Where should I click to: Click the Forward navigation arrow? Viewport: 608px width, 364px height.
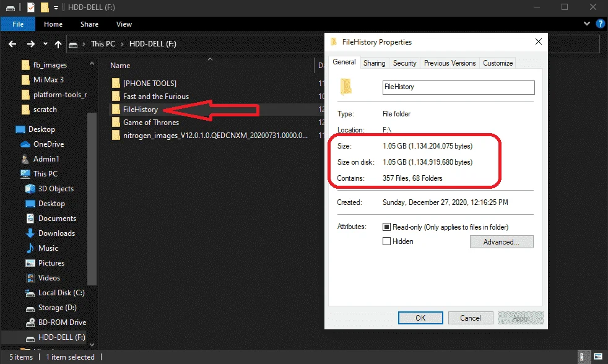click(x=30, y=44)
